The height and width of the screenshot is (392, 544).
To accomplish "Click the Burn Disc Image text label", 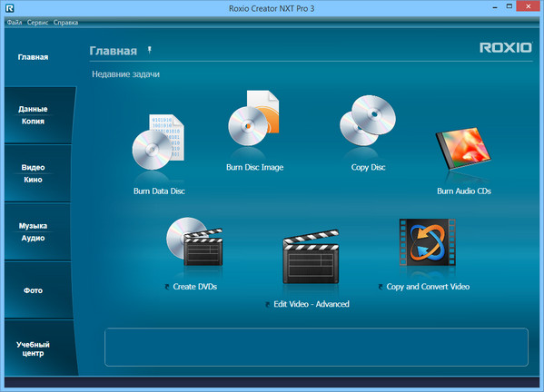I will coord(254,167).
